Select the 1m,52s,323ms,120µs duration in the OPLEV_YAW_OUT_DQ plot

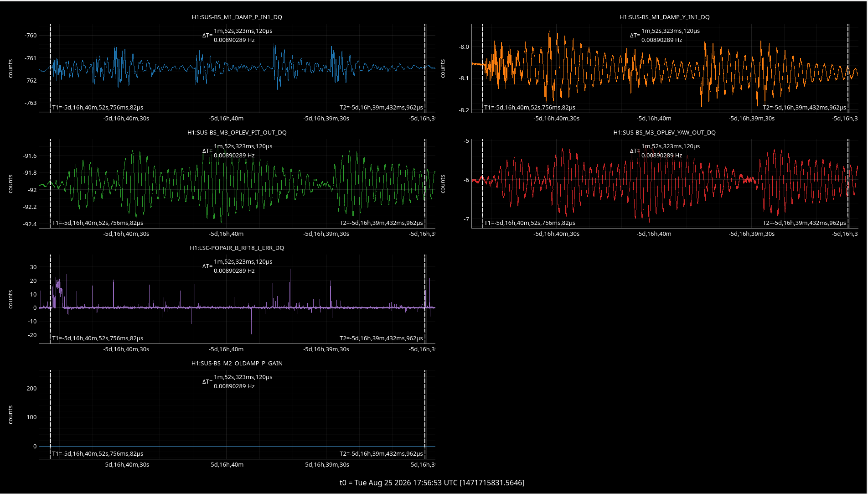(x=671, y=146)
